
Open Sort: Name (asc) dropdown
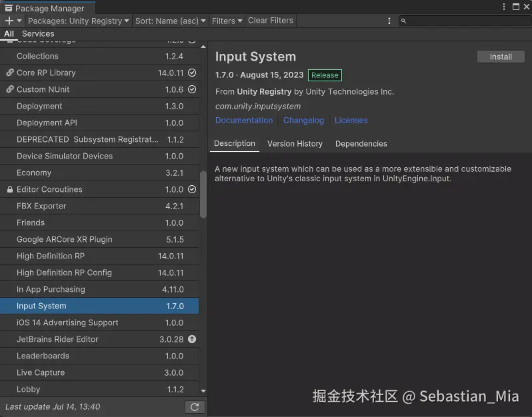170,21
